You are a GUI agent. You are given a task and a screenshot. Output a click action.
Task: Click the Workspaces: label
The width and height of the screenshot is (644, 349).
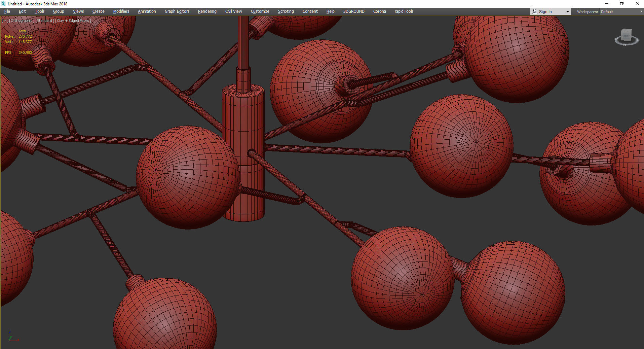point(587,12)
